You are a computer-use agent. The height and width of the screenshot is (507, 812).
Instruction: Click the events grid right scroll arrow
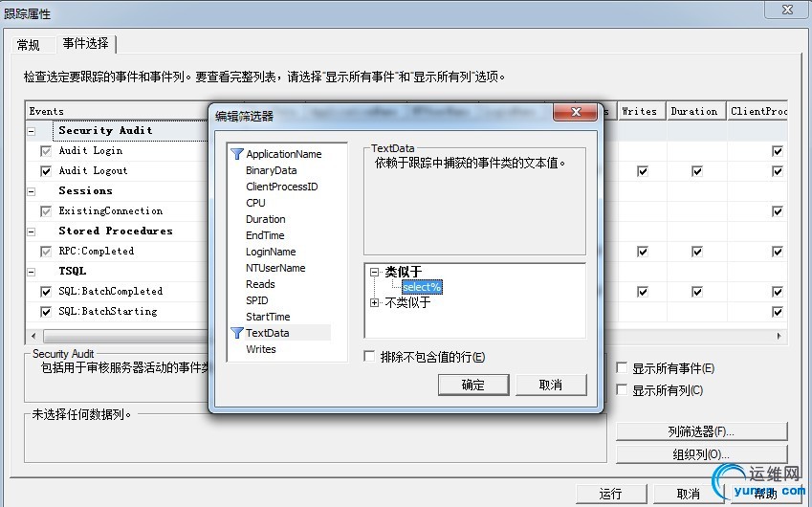pos(779,336)
